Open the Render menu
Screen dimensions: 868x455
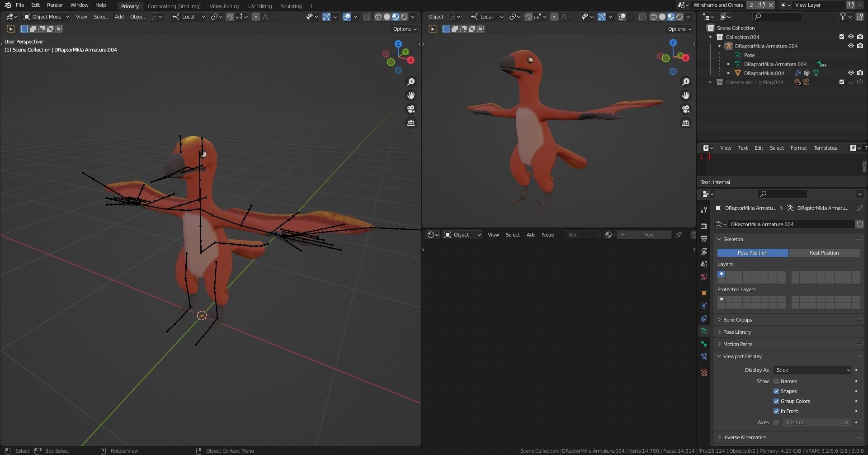coord(55,5)
